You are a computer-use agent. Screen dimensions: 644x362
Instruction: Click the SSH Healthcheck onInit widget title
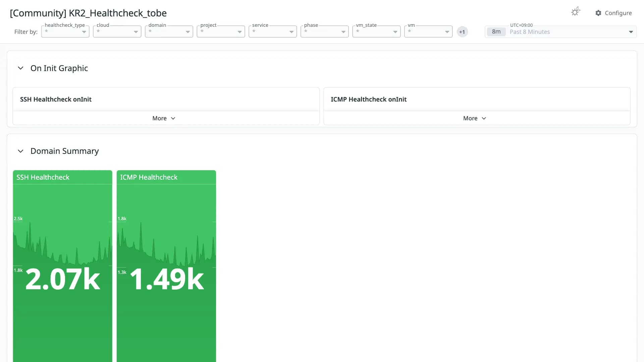[56, 99]
